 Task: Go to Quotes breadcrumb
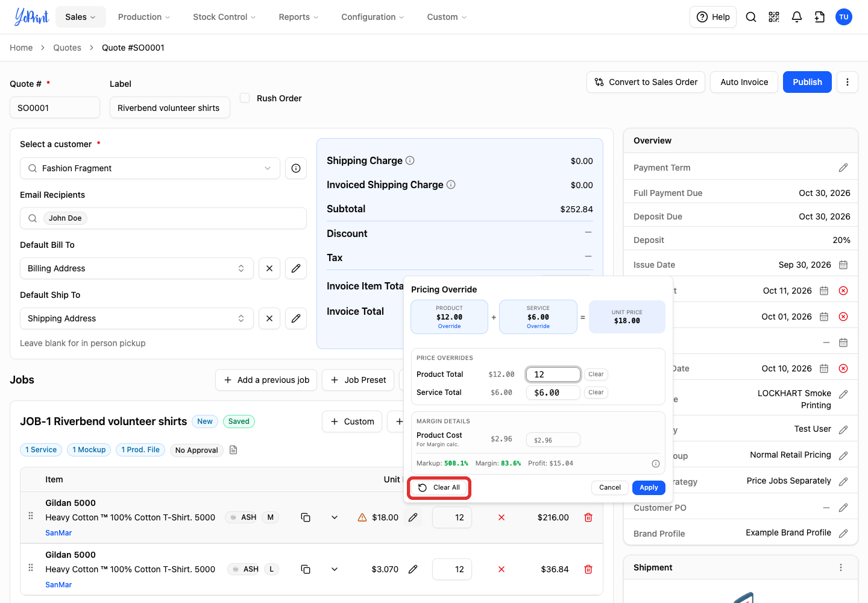click(67, 48)
